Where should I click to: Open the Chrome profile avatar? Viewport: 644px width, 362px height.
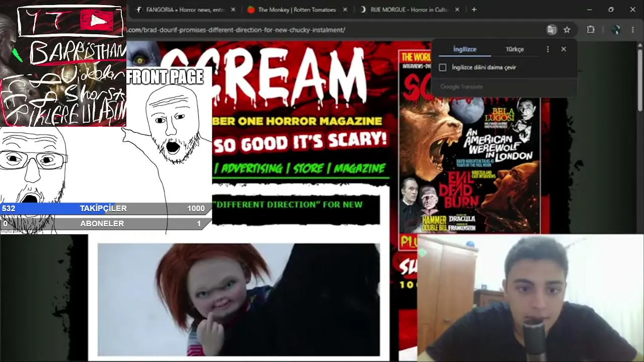(x=616, y=30)
